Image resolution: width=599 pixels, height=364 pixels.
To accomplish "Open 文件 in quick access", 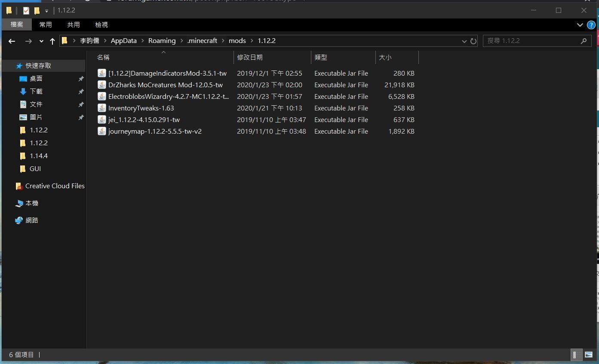I will point(36,104).
